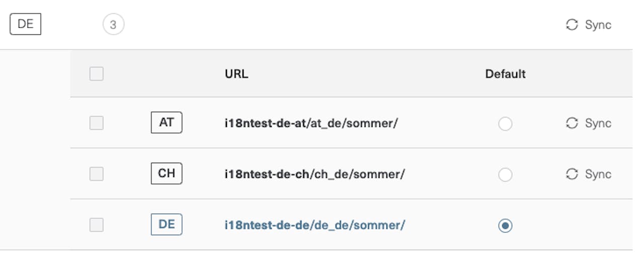Viewport: 644px width, 260px height.
Task: Open the i18ntest-de-de/de_de/sommer/ link
Action: tap(314, 225)
